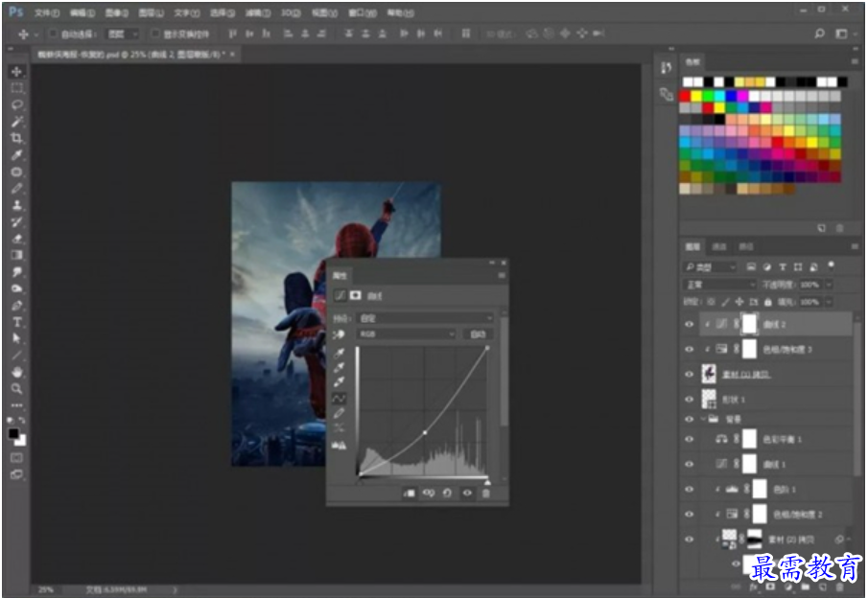Select the Clone Stamp tool

coord(16,205)
